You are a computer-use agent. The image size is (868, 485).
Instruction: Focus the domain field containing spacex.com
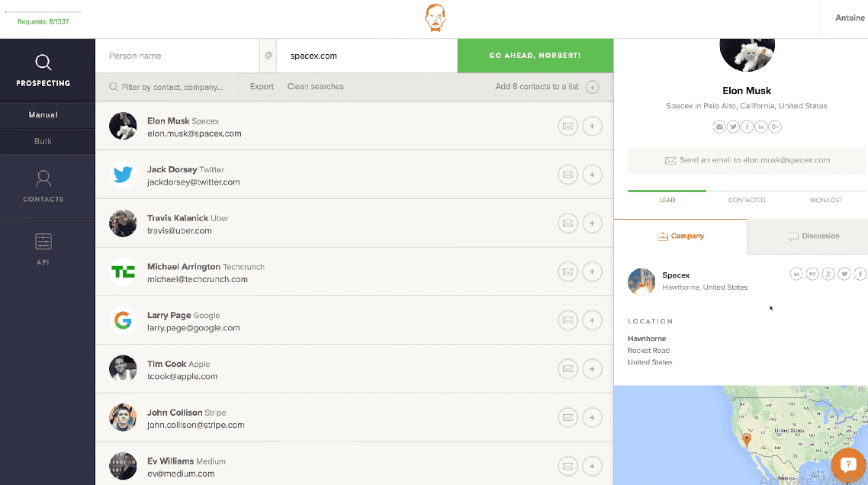[x=366, y=56]
